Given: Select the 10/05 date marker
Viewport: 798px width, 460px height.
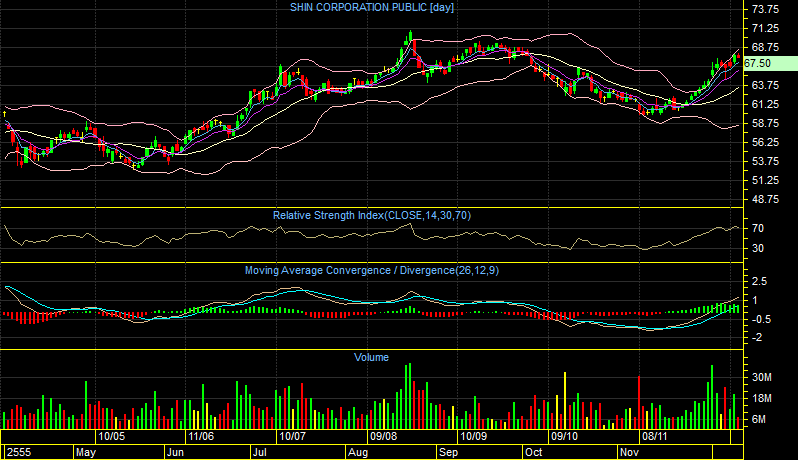Looking at the screenshot, I should (111, 436).
